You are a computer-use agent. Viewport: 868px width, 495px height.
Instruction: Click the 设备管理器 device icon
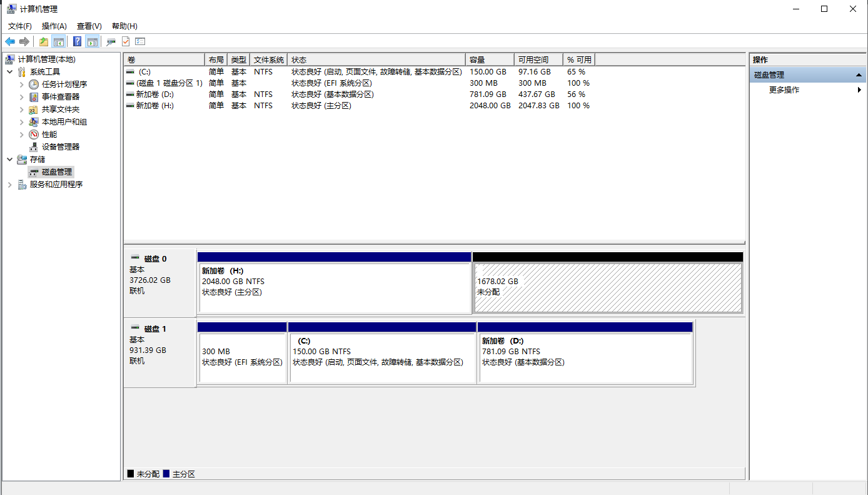(34, 147)
